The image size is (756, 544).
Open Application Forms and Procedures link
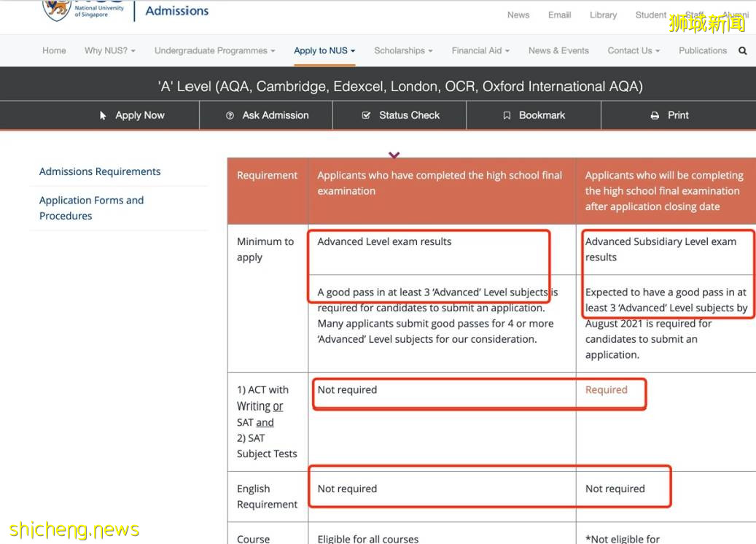click(91, 208)
